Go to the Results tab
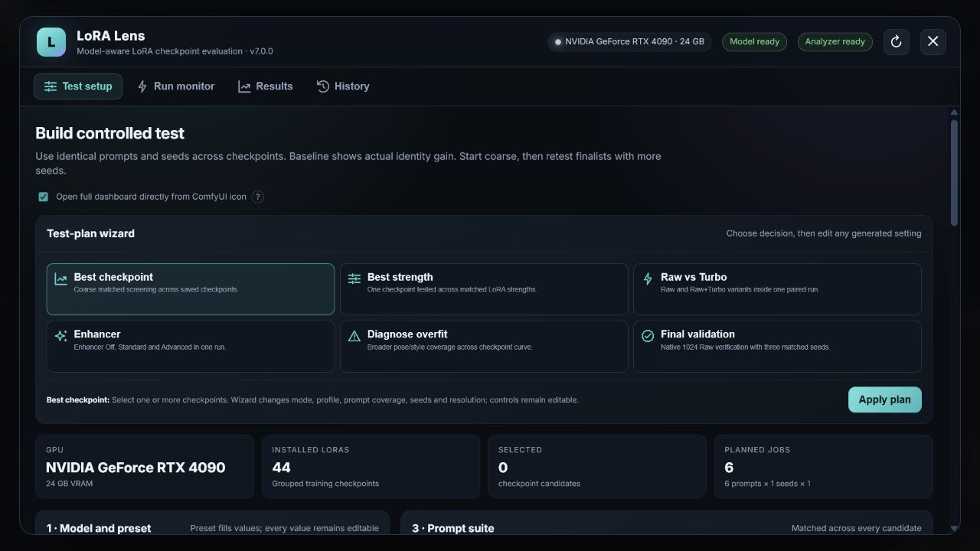Screen dimensions: 980x551 pos(266,86)
